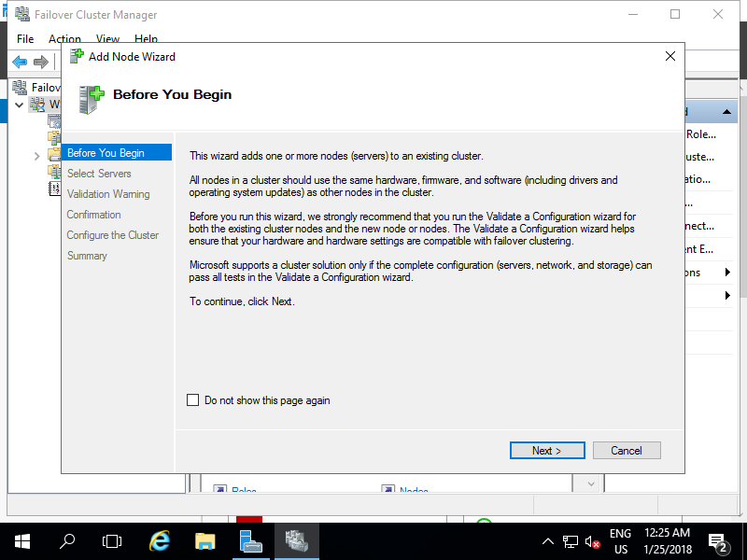Screen dimensions: 747x560
Task: Expand the collapsed tree folder node
Action: 36,156
